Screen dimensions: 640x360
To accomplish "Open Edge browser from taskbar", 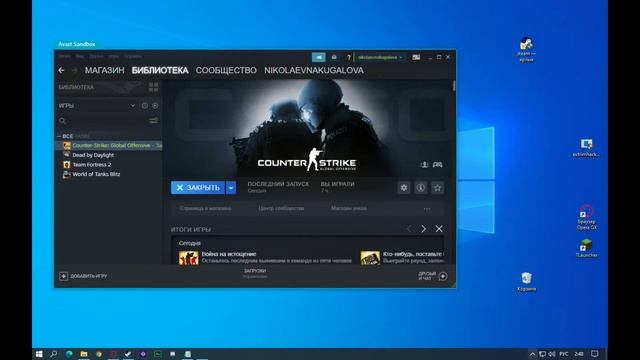I will pos(69,354).
